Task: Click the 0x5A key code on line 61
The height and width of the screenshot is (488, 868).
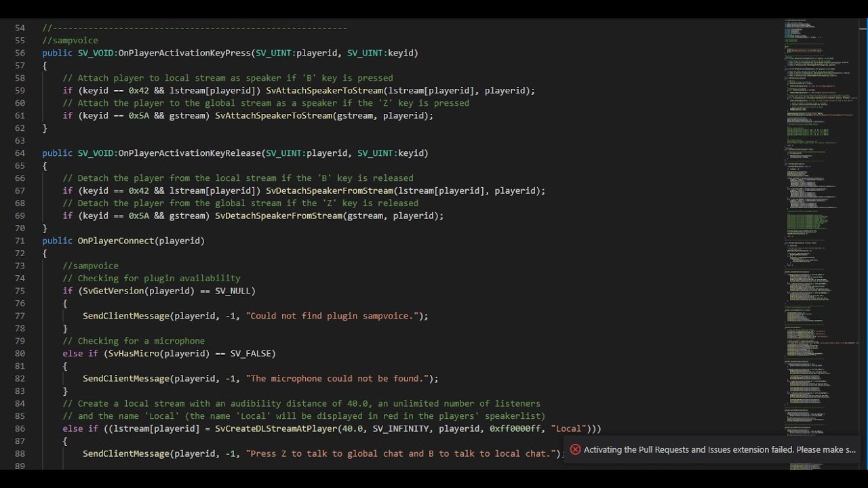Action: tap(138, 116)
